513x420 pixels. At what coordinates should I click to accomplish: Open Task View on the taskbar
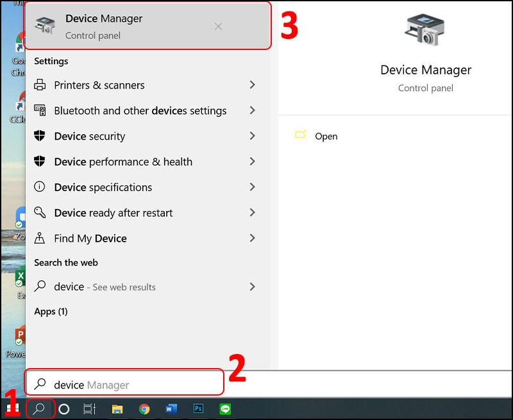coord(89,408)
